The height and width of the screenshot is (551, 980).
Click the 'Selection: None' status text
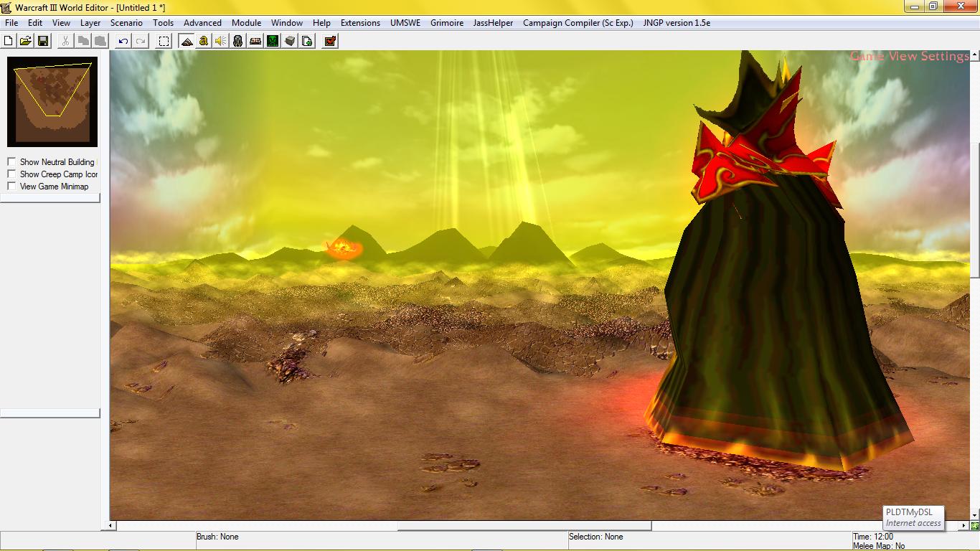pos(595,537)
